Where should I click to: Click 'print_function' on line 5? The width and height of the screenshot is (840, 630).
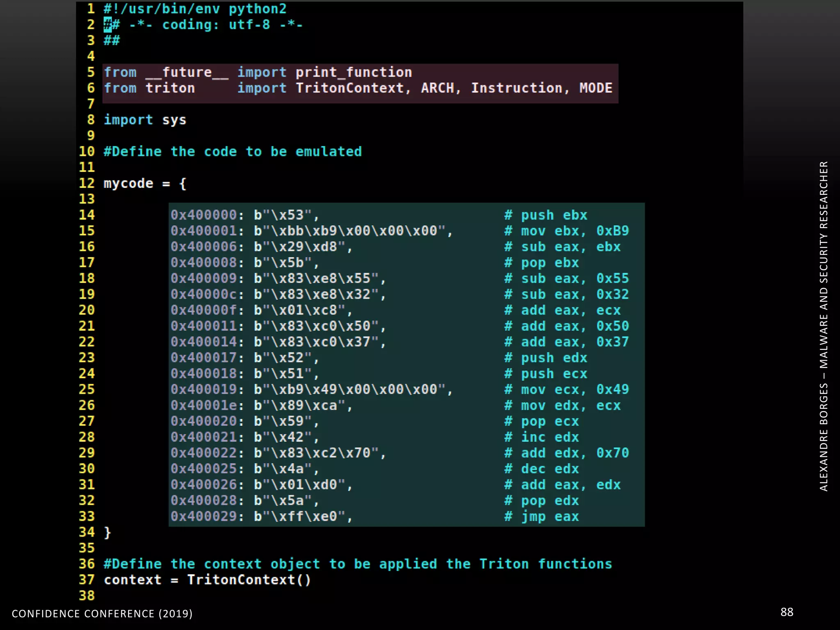[354, 72]
